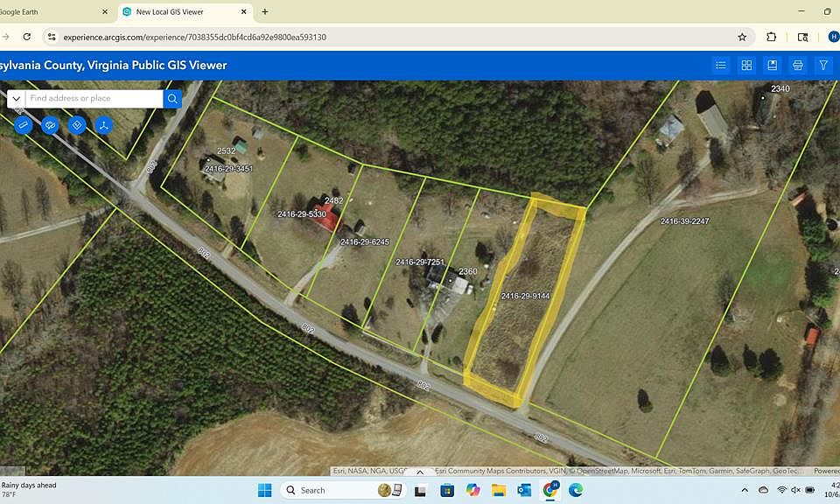Open the H profile avatar

tap(834, 37)
